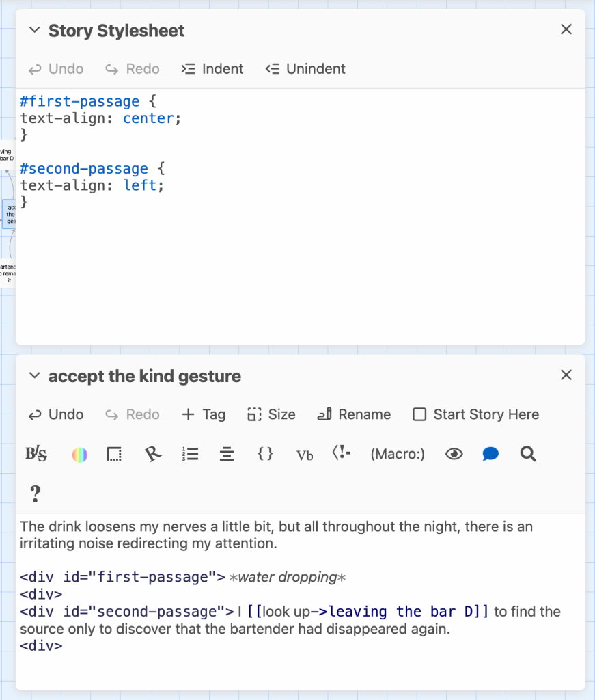
Task: Toggle the eye preview icon
Action: tap(454, 455)
